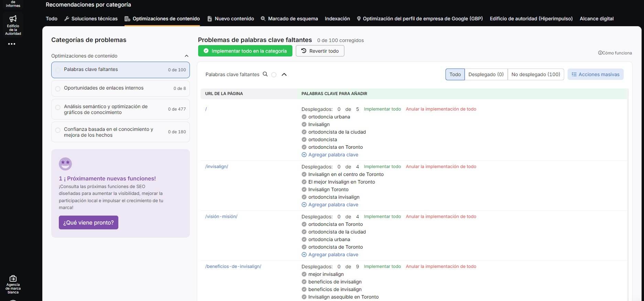
Task: Click the Edificio de la Autoridad megaphone icon
Action: (13, 19)
